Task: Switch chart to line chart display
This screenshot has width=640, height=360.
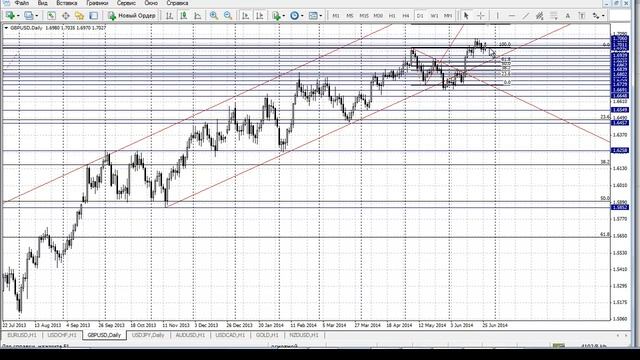Action: 198,16
